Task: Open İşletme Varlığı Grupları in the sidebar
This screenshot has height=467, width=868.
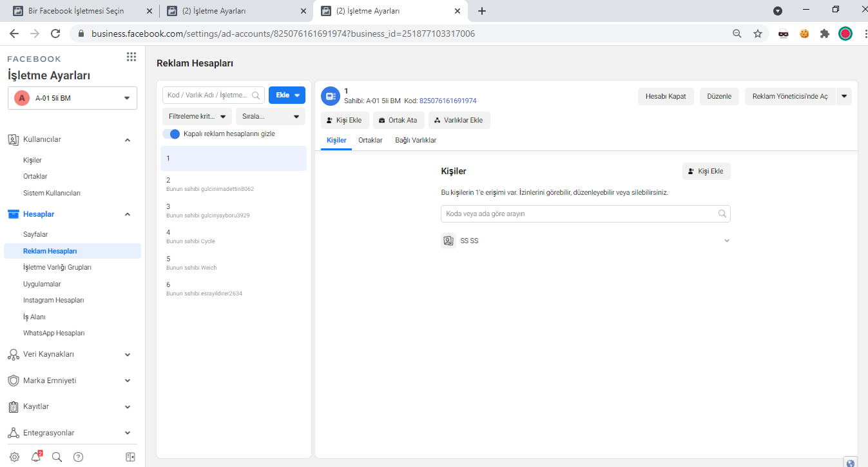Action: 57,267
